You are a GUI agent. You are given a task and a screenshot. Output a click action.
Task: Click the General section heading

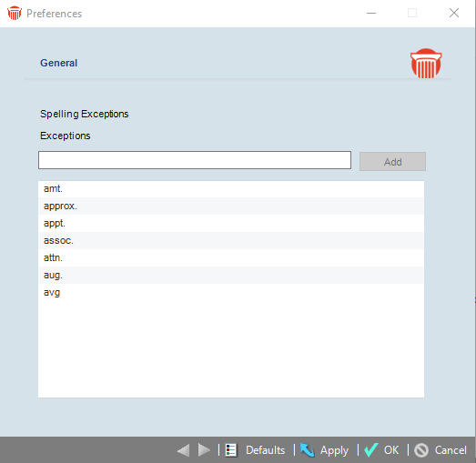pyautogui.click(x=58, y=63)
